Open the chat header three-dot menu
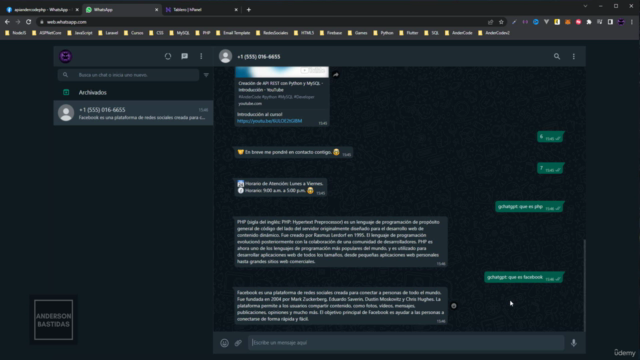This screenshot has width=640, height=360. [573, 56]
